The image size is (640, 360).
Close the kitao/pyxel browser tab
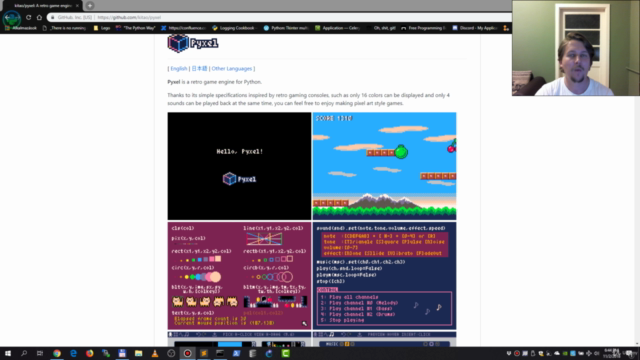pyautogui.click(x=77, y=6)
